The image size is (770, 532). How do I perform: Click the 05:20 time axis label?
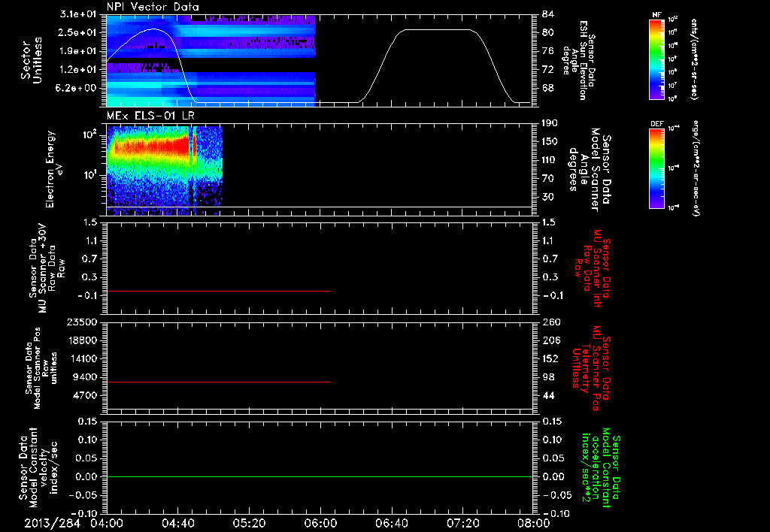(x=249, y=523)
